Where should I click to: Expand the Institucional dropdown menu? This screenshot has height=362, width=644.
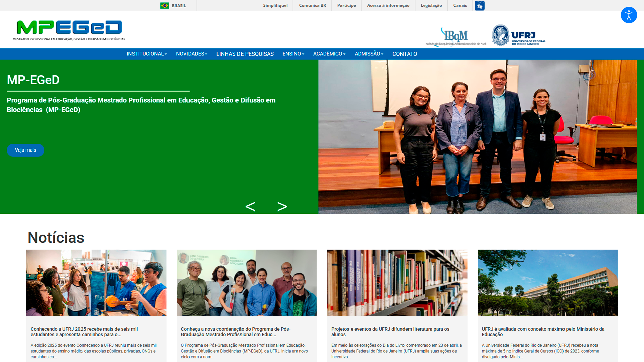coord(147,54)
